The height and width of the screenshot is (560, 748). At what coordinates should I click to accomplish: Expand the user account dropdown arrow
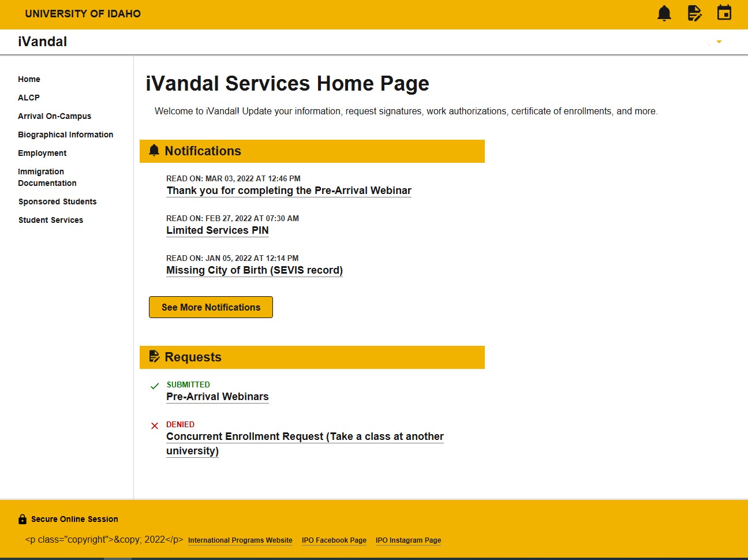click(719, 42)
